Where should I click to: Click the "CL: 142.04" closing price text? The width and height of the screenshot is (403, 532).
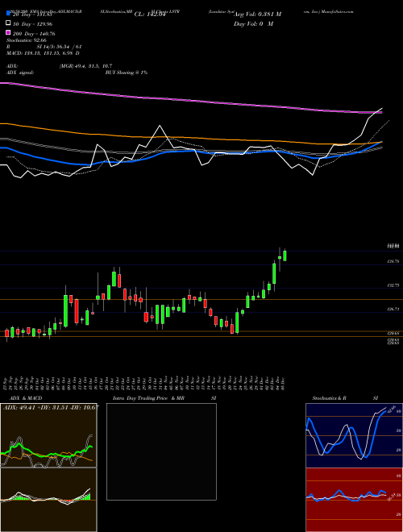(150, 15)
